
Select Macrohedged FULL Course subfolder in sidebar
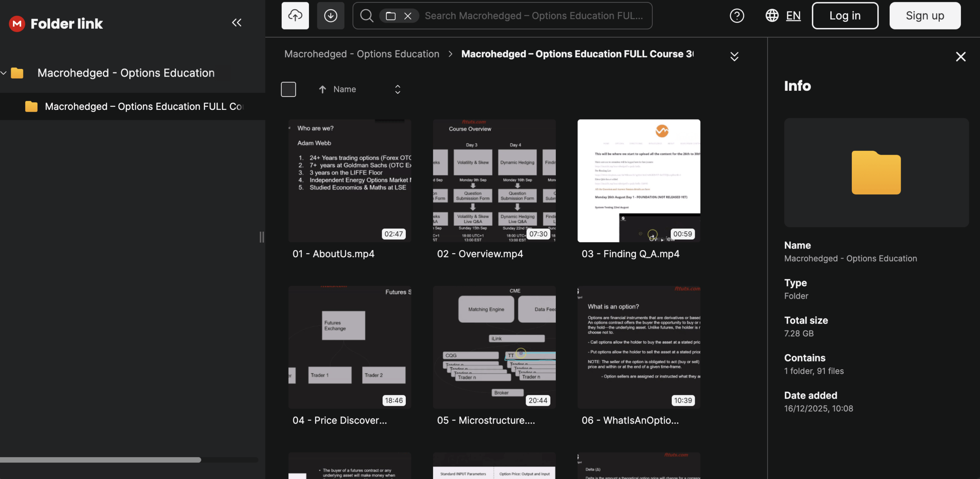click(x=143, y=106)
